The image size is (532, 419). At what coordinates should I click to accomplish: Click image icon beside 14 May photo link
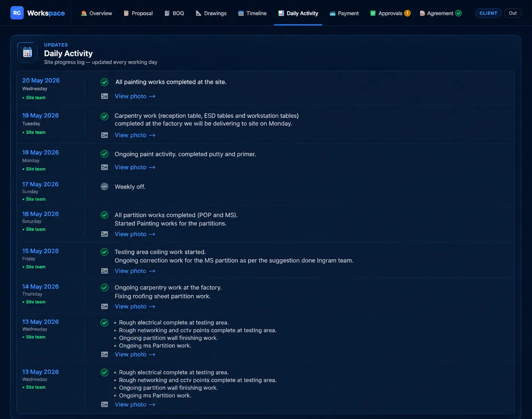(x=105, y=306)
